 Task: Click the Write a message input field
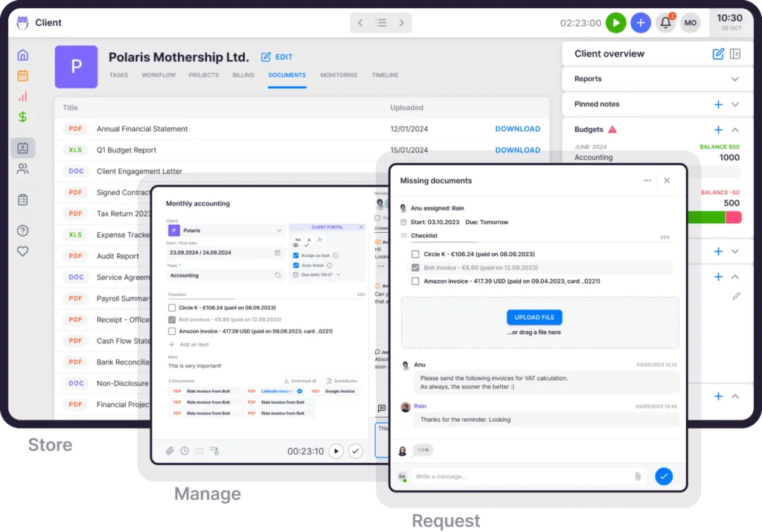[x=522, y=476]
